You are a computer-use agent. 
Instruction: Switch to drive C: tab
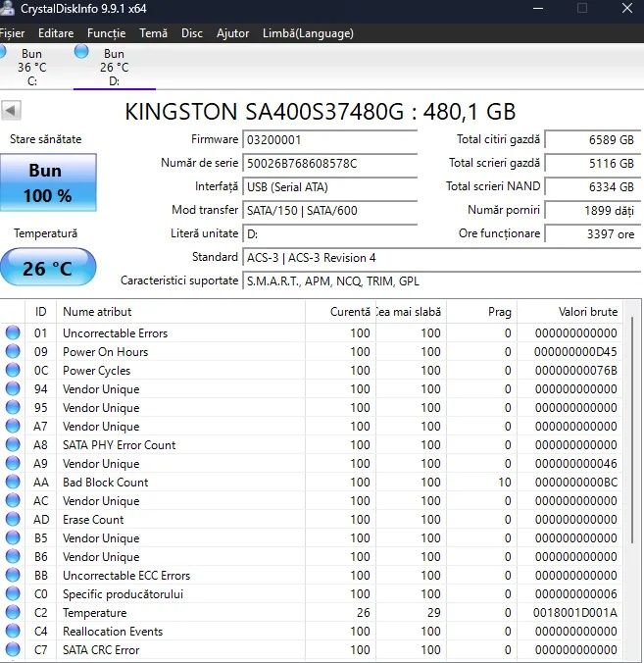[x=31, y=67]
